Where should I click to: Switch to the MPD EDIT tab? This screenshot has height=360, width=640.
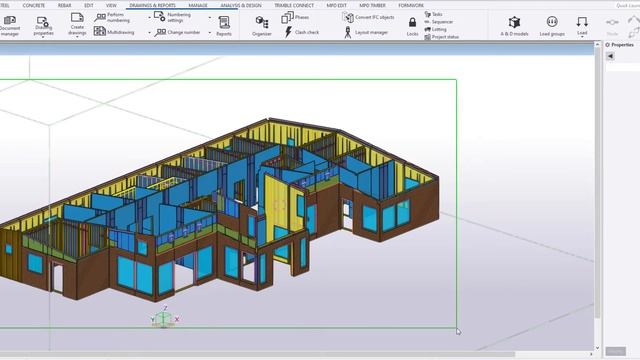click(x=336, y=5)
